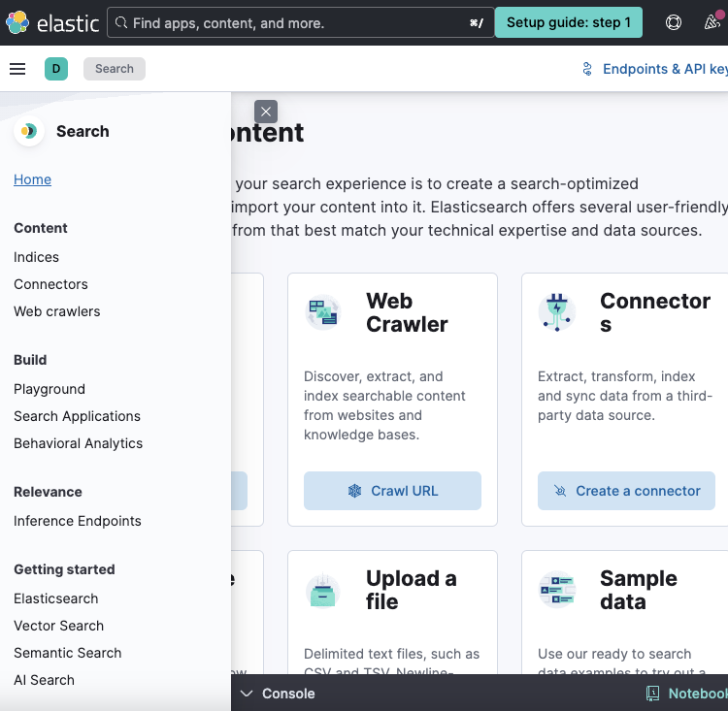Open Vector Search in sidebar
Screen dimensions: 728x711
pyautogui.click(x=58, y=626)
